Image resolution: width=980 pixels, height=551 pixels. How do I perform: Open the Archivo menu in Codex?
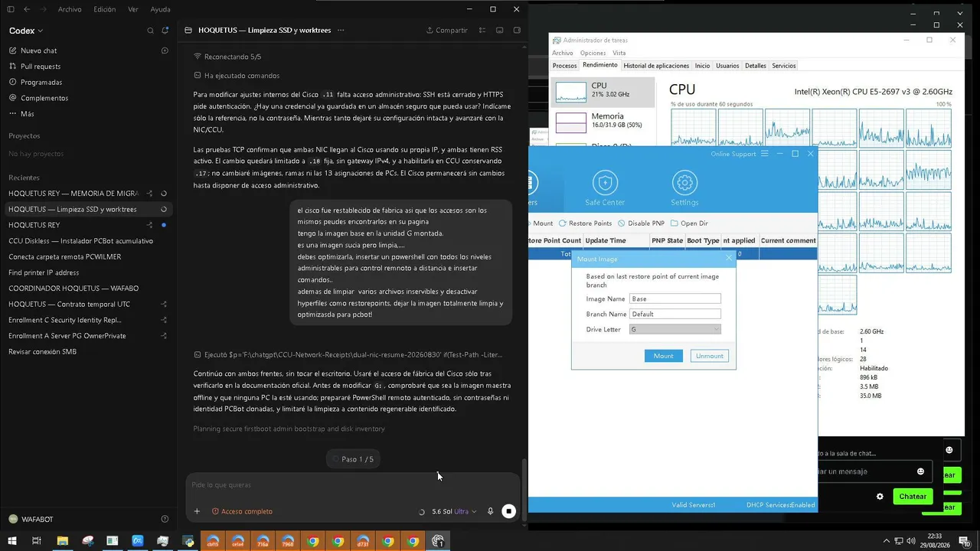[70, 9]
